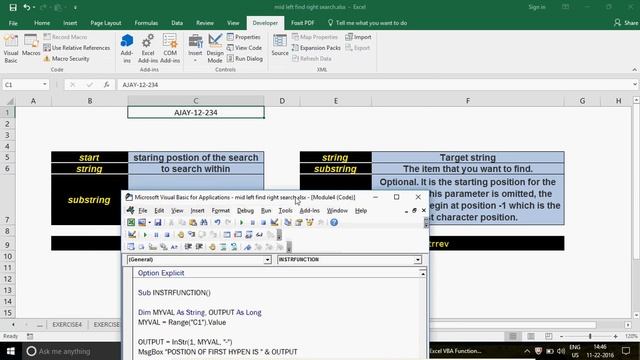Expand the formula bar
Image resolution: width=640 pixels, height=360 pixels.
tap(635, 84)
